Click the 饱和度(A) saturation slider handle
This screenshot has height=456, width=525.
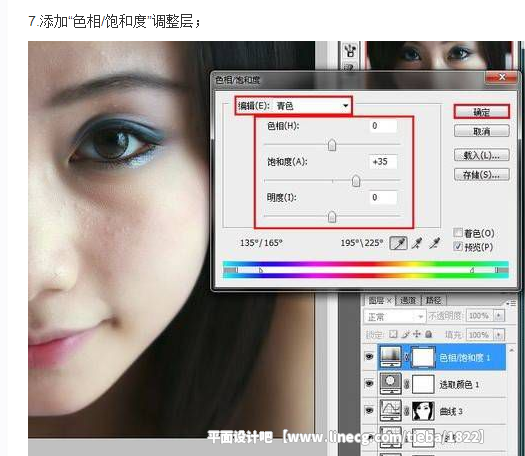coord(356,181)
